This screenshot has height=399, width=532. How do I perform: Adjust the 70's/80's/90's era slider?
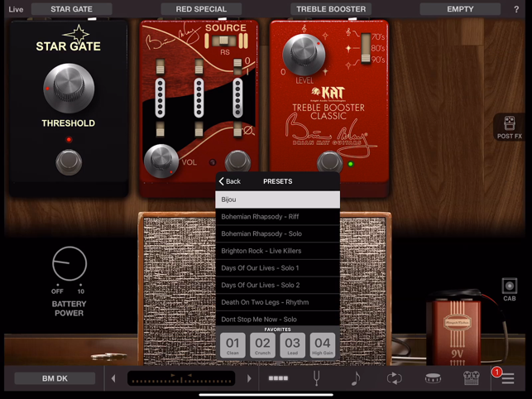(364, 48)
